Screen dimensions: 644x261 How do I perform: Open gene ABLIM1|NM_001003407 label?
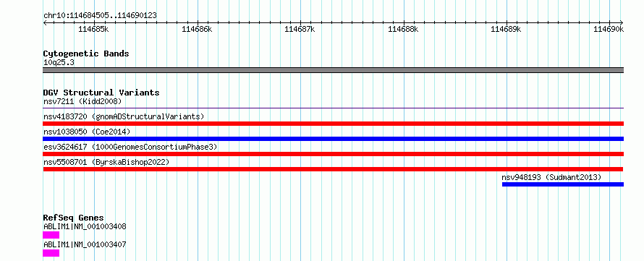(x=85, y=244)
